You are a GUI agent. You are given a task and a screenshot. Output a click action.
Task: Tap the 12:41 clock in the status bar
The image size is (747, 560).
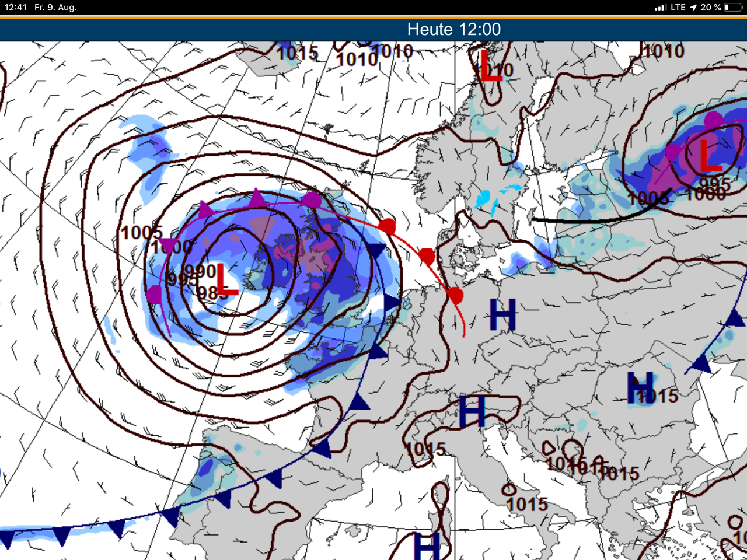(16, 8)
